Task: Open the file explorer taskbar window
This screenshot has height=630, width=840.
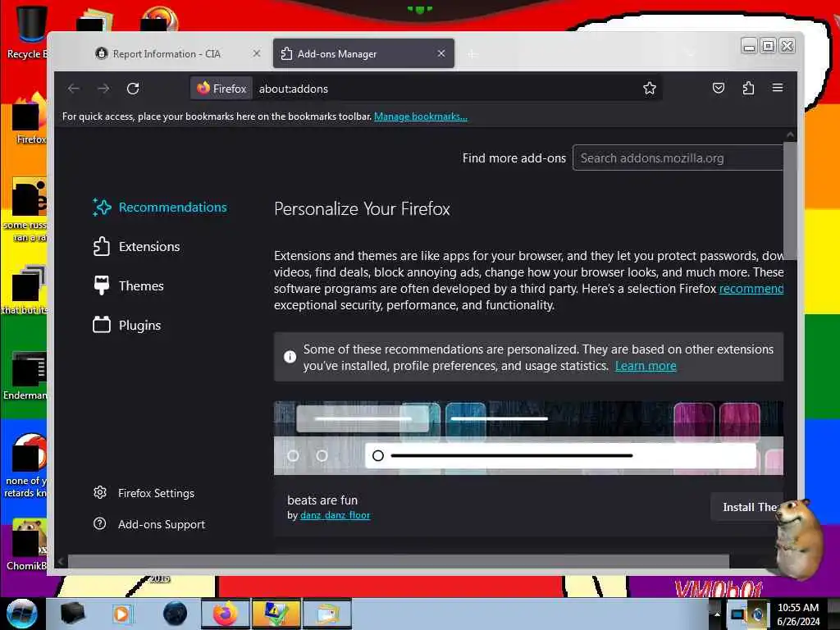Action: tap(326, 614)
